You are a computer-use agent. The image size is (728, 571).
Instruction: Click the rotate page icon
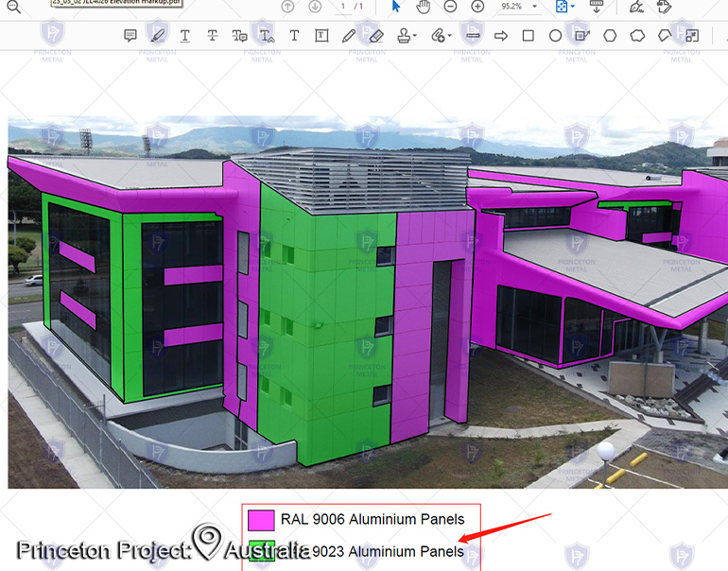[x=664, y=7]
